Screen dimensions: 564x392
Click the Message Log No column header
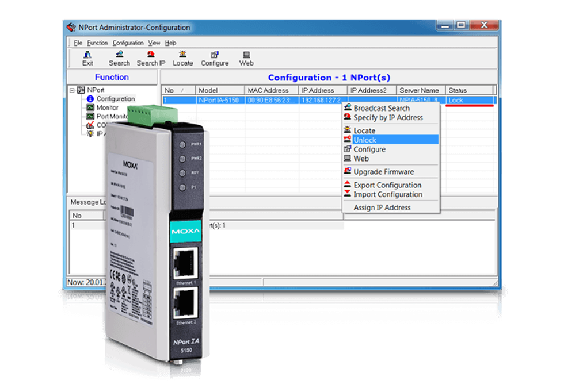[x=86, y=215]
